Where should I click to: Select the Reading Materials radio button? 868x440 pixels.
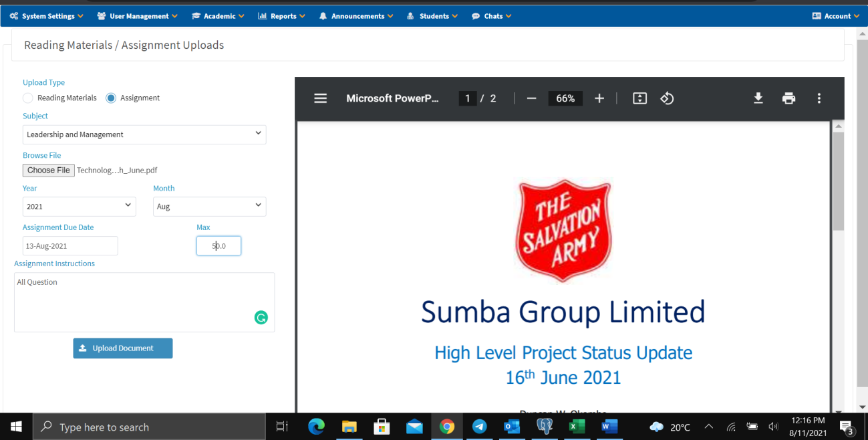tap(28, 98)
